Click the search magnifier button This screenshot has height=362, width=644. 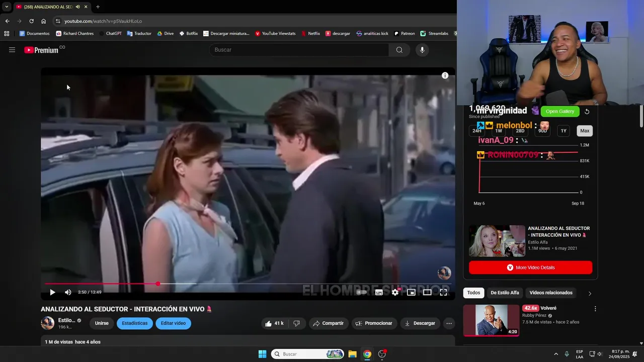click(399, 50)
